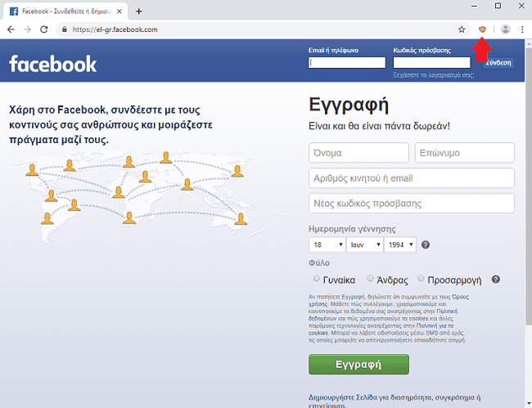Open the Όρους χρήσης link
The width and height of the screenshot is (532, 408).
tap(460, 297)
